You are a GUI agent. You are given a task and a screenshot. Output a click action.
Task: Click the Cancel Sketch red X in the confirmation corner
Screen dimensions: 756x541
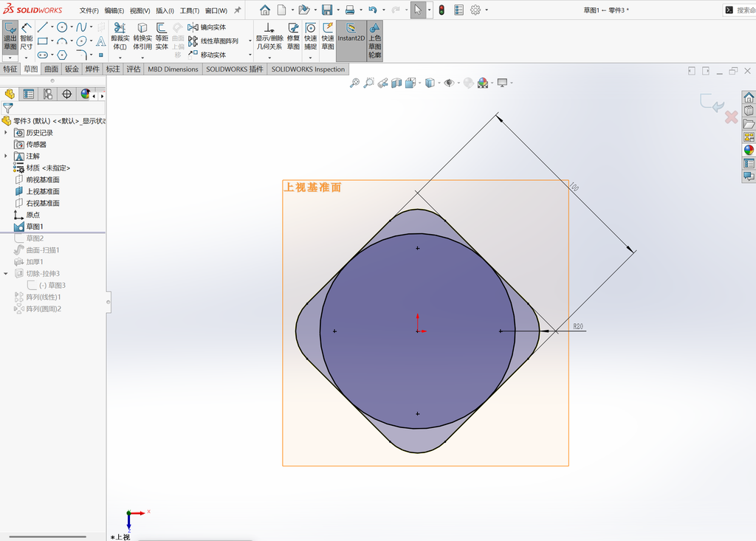[731, 117]
